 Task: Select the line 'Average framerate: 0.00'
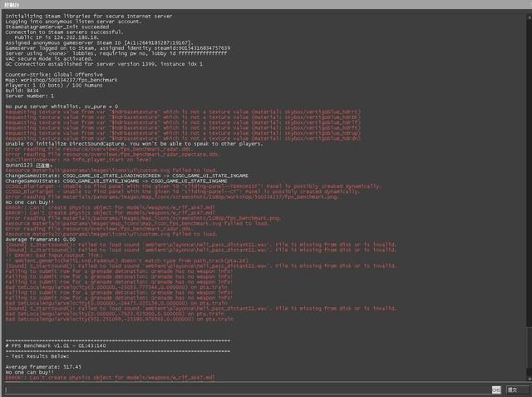41,240
